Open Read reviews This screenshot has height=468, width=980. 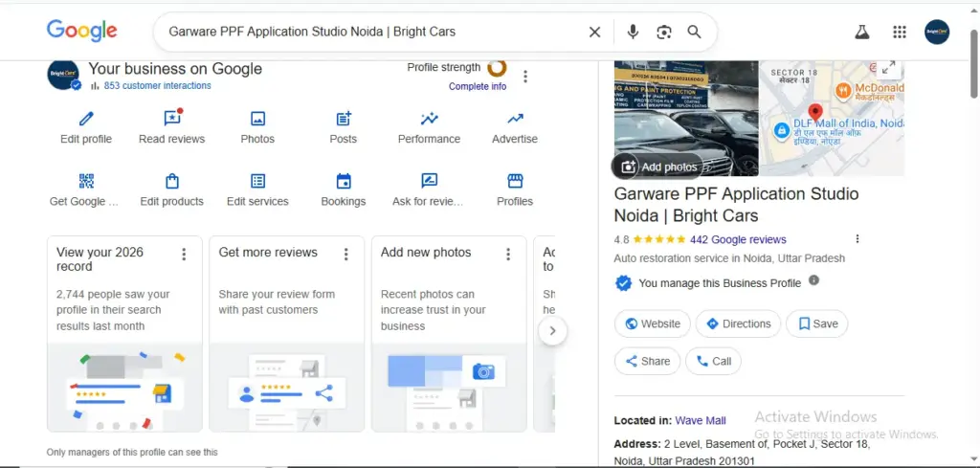(172, 128)
